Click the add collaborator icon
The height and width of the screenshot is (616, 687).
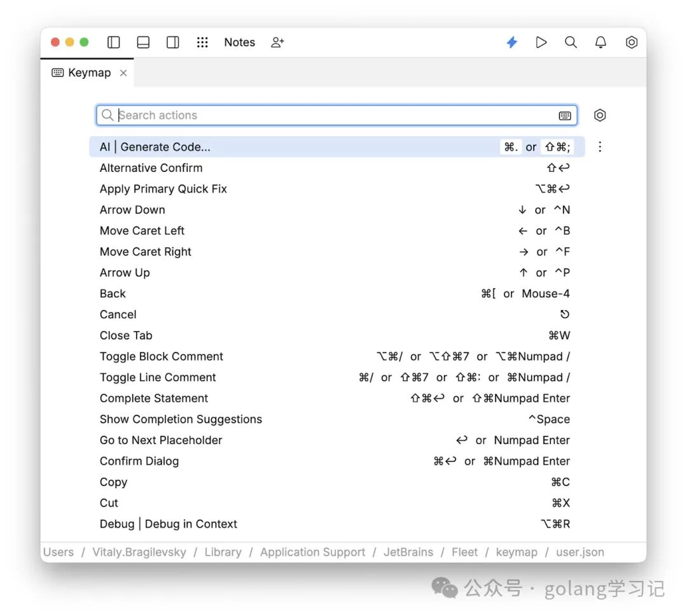pos(277,42)
